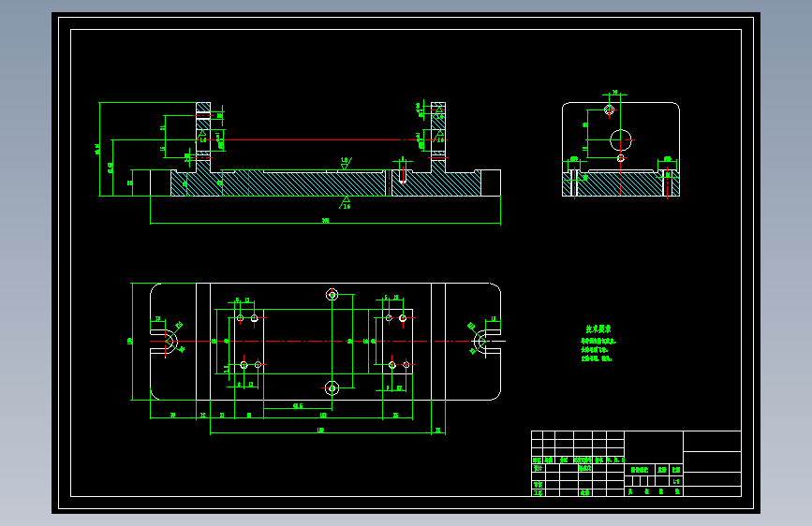Click the large bore circle in side view
The image size is (812, 526).
pos(620,139)
